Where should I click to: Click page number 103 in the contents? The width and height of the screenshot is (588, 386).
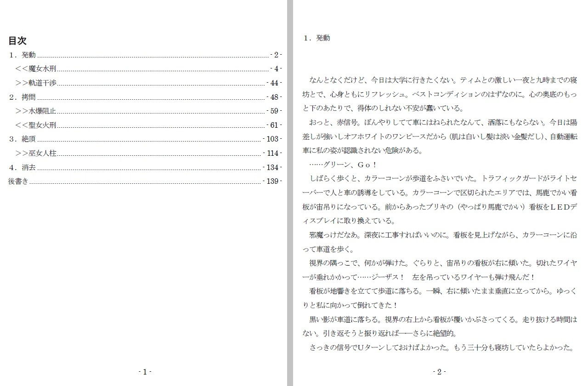click(272, 139)
